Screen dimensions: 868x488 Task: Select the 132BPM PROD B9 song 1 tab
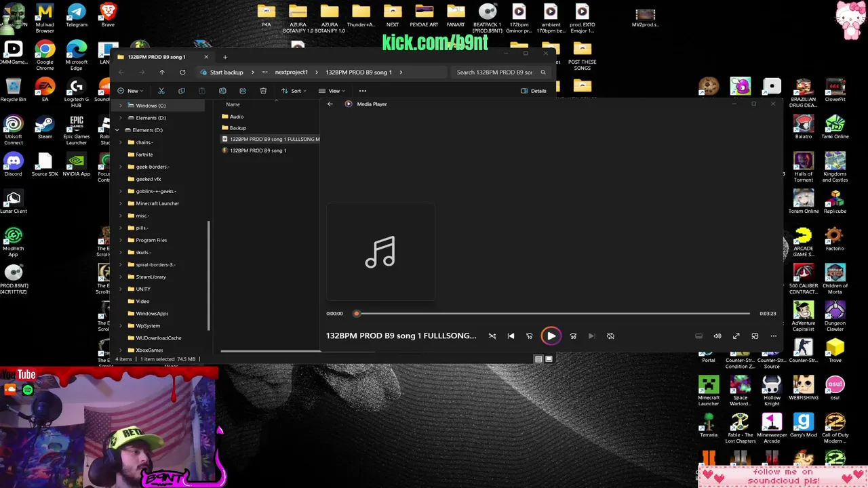(163, 57)
